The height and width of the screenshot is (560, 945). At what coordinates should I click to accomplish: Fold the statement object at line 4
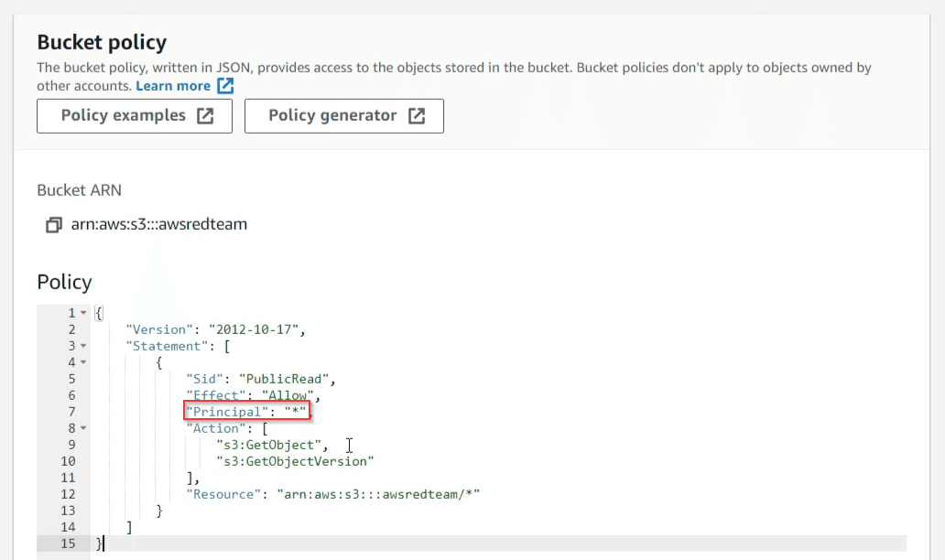click(x=83, y=362)
